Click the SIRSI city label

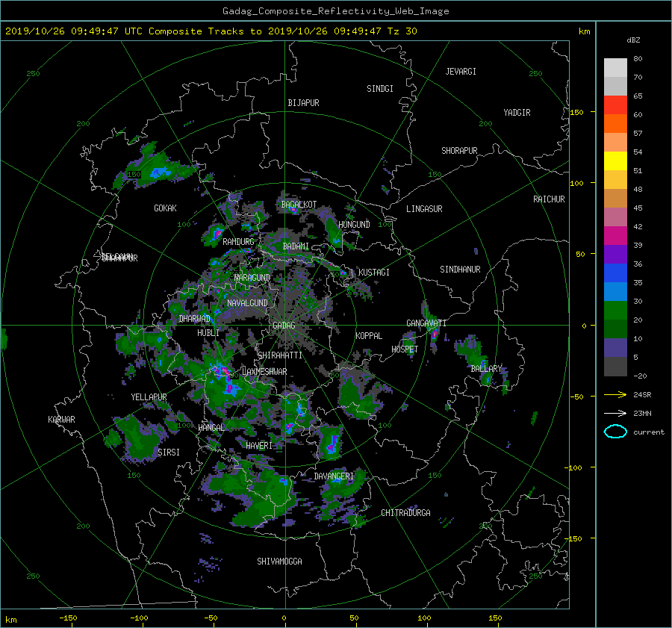click(x=169, y=453)
